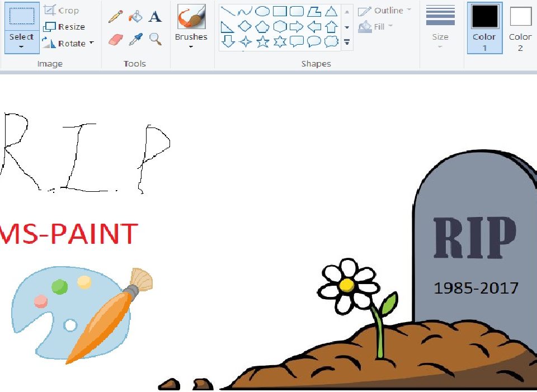This screenshot has width=537, height=392.
Task: Select the Curve shape tool
Action: point(244,11)
